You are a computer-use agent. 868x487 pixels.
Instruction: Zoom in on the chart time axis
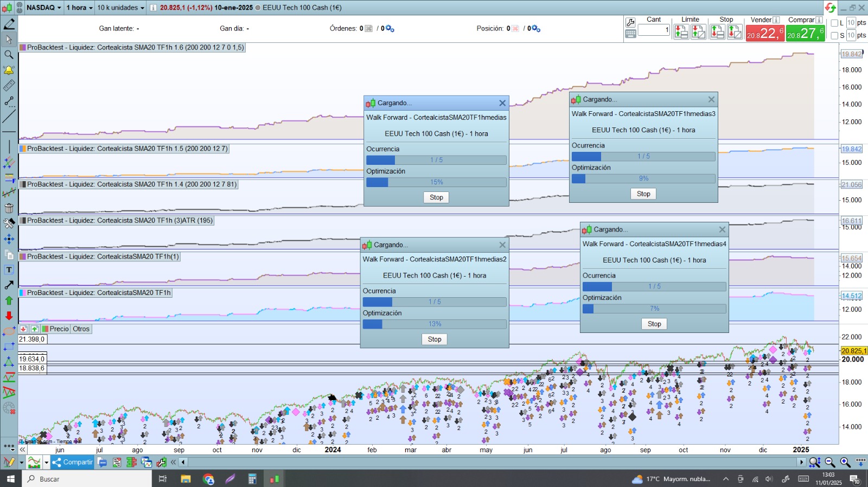click(x=845, y=462)
